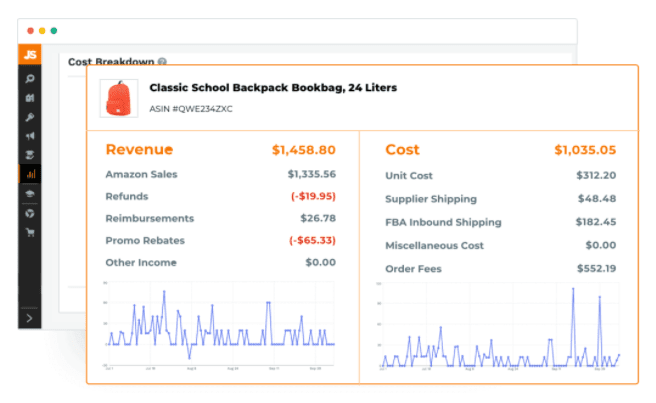Open the key icon in sidebar
The image size is (656, 403).
click(x=30, y=117)
